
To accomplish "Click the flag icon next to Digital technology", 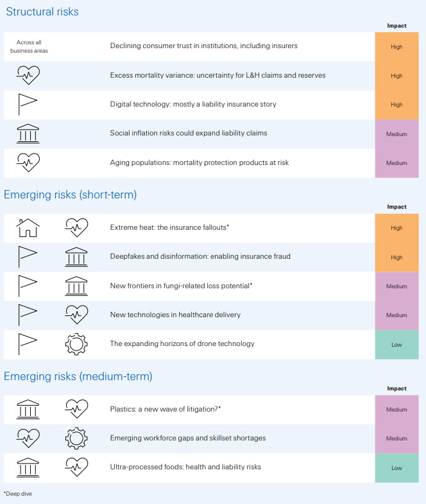I will tap(28, 105).
